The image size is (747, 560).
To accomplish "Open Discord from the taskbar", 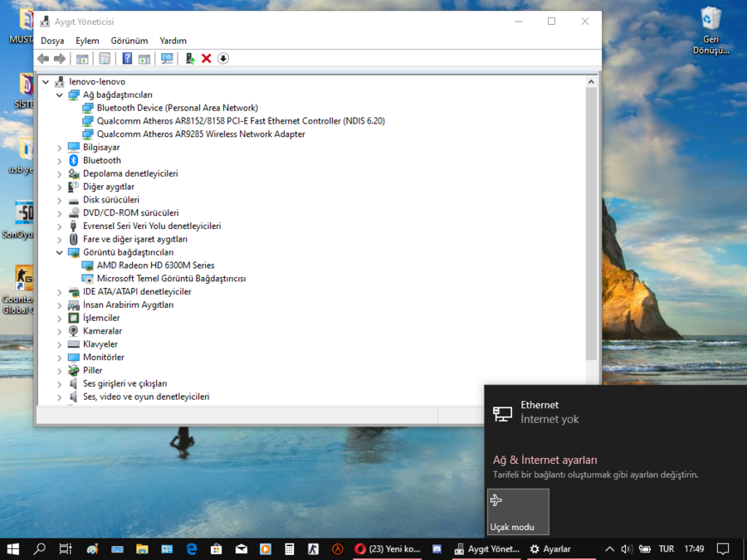I will [x=437, y=549].
